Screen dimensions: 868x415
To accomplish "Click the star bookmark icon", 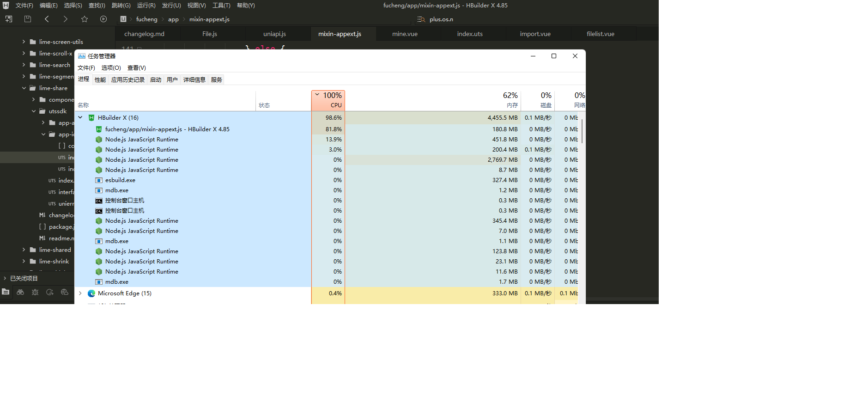I will pyautogui.click(x=85, y=19).
